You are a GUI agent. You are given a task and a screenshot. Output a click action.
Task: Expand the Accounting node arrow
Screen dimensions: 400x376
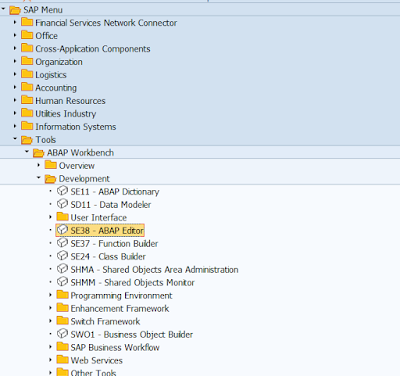pyautogui.click(x=15, y=87)
